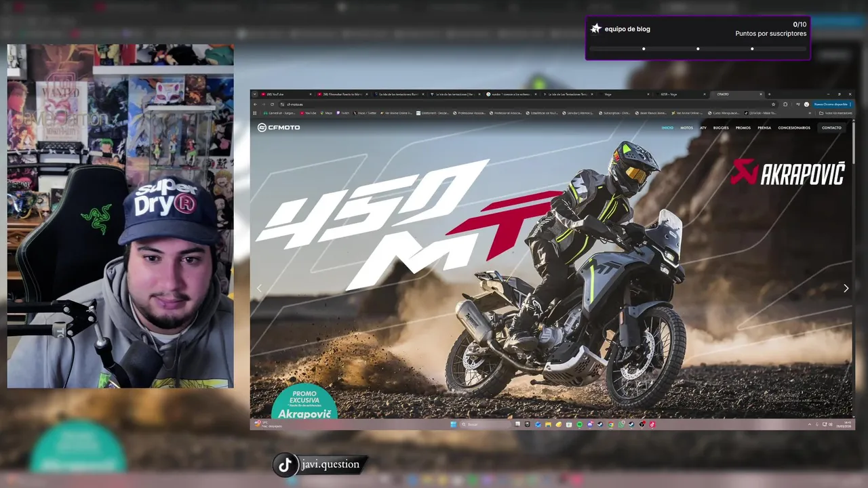868x488 pixels.
Task: Switch to the 625R - Voge tab
Action: (682, 94)
